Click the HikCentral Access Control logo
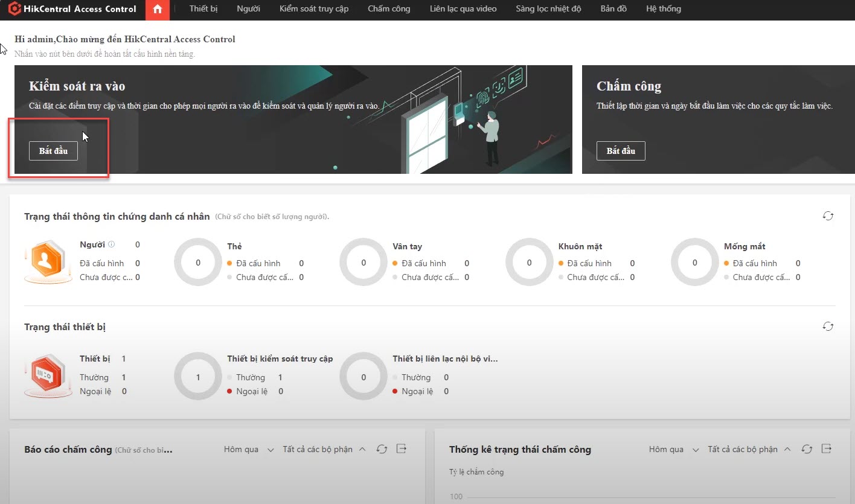The height and width of the screenshot is (504, 855). 72,9
